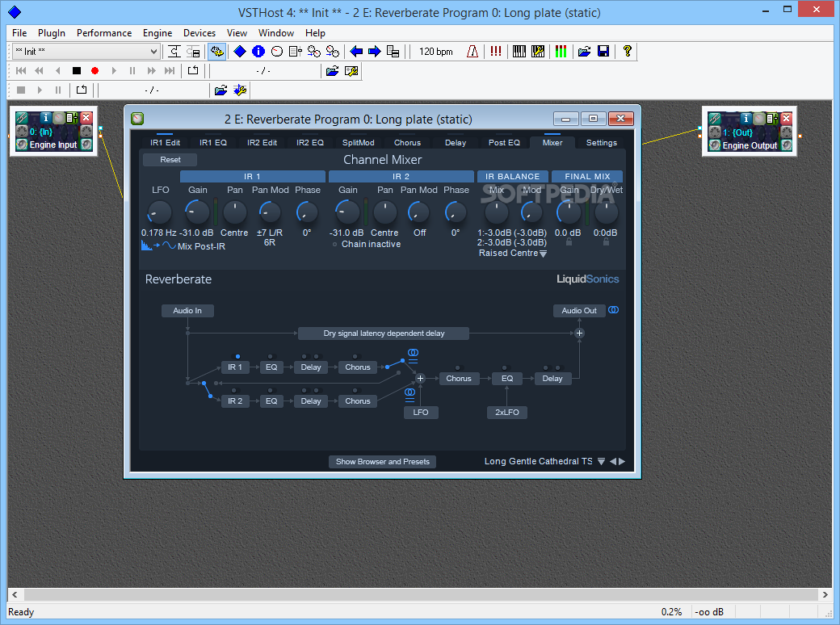Screen dimensions: 840x625
Task: Click the blue diamond plugin window icon
Action: click(x=239, y=52)
